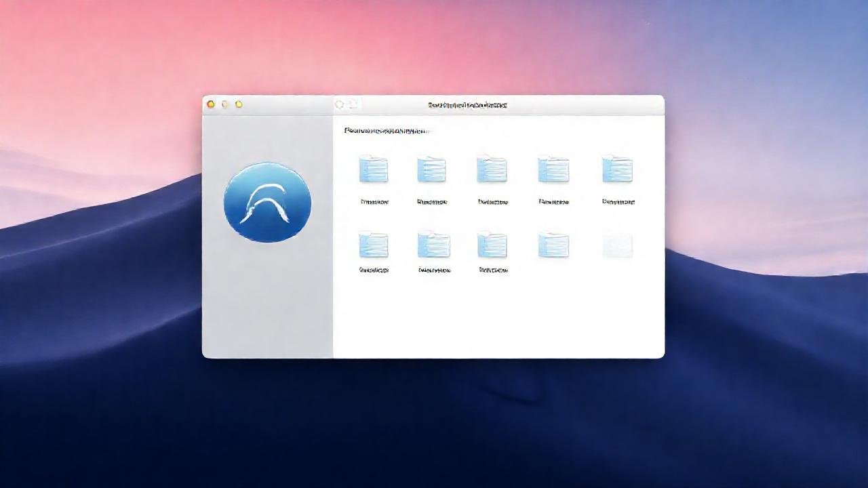Screen dimensions: 868x488
Task: Select the third folder in the top row
Action: coord(492,169)
